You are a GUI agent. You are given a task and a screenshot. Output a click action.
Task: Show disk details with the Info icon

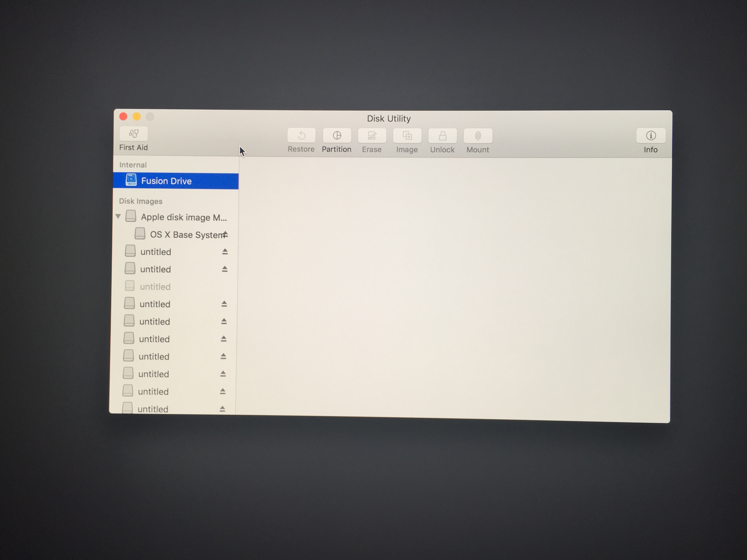651,136
